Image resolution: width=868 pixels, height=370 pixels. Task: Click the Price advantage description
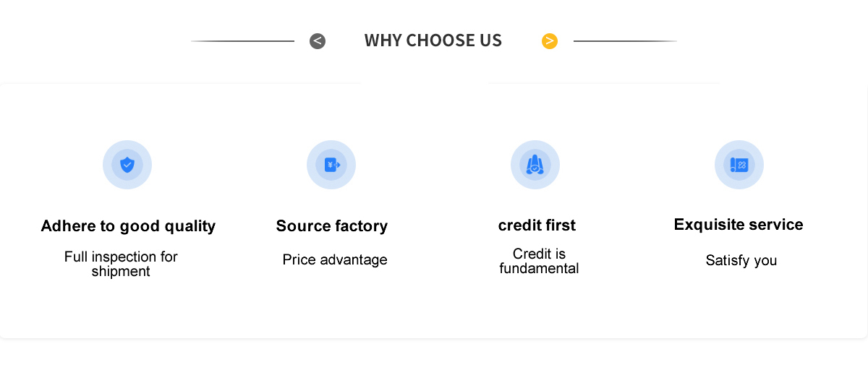[335, 259]
